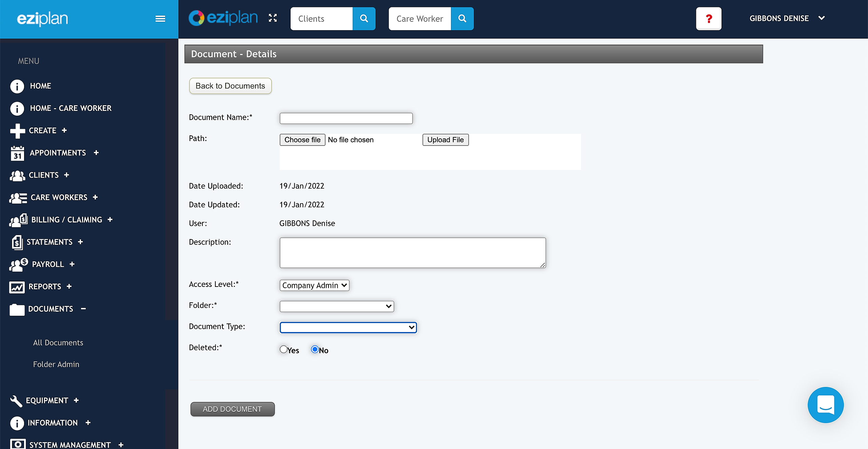Click the fullscreen expand icon
Viewport: 868px width, 449px height.
(273, 18)
